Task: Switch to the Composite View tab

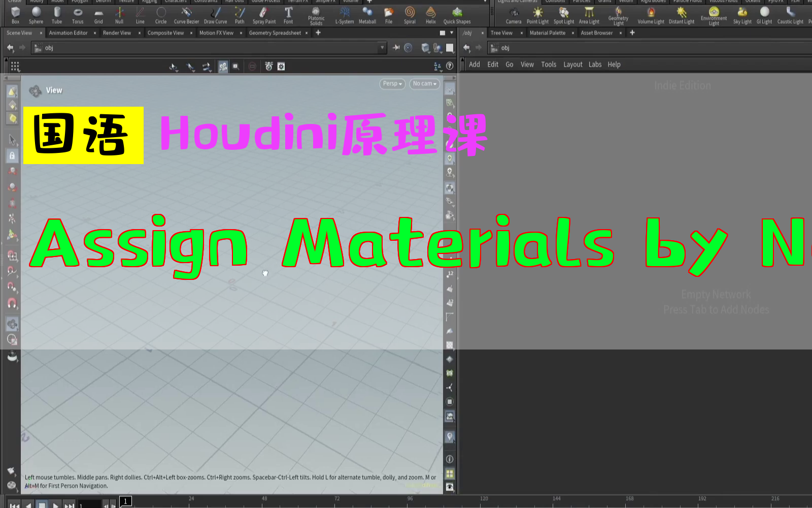Action: point(165,33)
